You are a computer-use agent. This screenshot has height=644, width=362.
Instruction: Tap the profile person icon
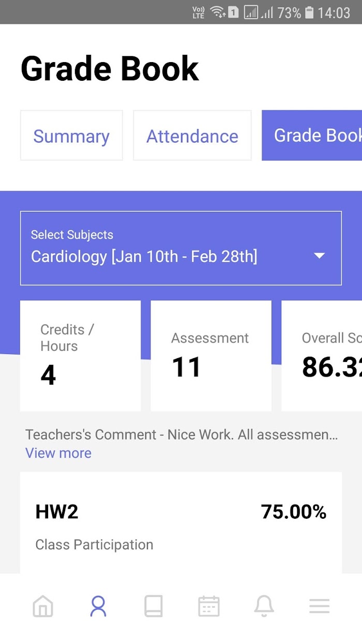tap(98, 606)
